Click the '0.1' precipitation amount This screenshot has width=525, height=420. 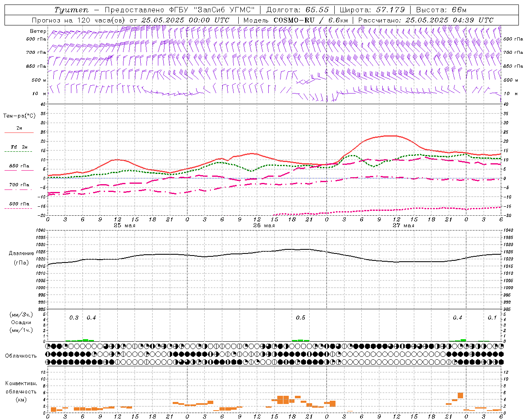(492, 318)
